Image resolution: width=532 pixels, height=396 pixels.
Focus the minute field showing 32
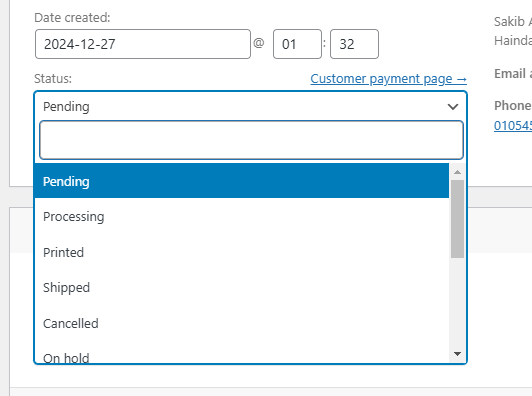[x=354, y=44]
